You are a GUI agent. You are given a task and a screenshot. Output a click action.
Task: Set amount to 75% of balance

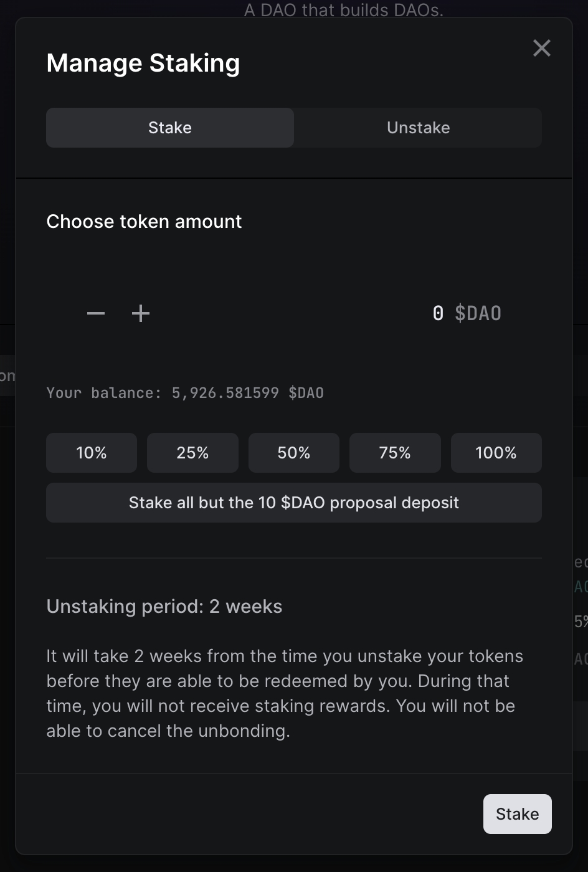click(x=395, y=453)
